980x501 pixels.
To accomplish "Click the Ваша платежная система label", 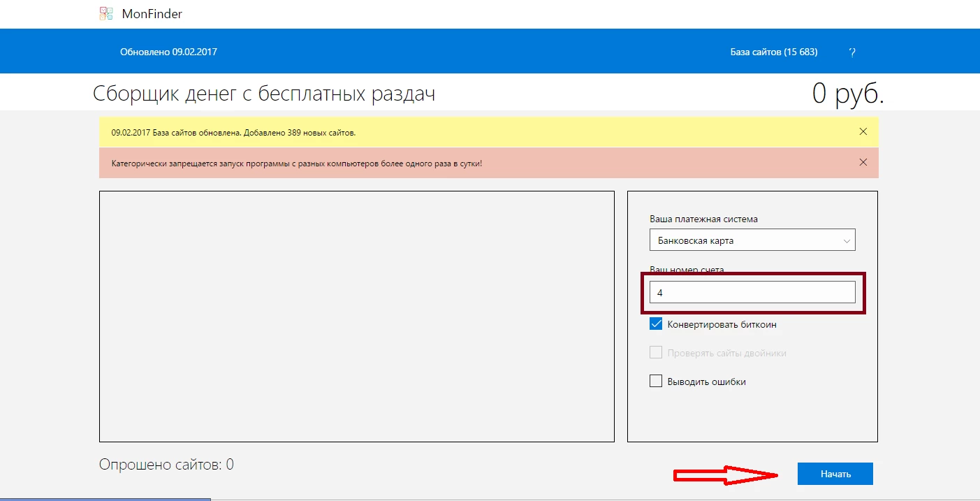I will coord(703,219).
